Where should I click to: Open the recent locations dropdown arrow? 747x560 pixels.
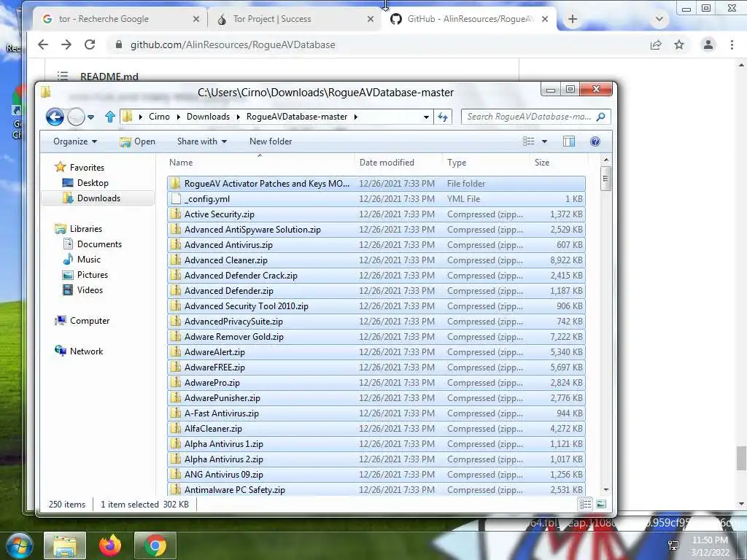(x=91, y=117)
